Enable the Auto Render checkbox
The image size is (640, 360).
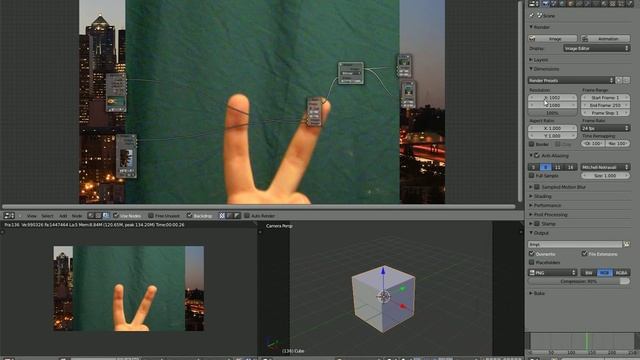click(x=247, y=216)
